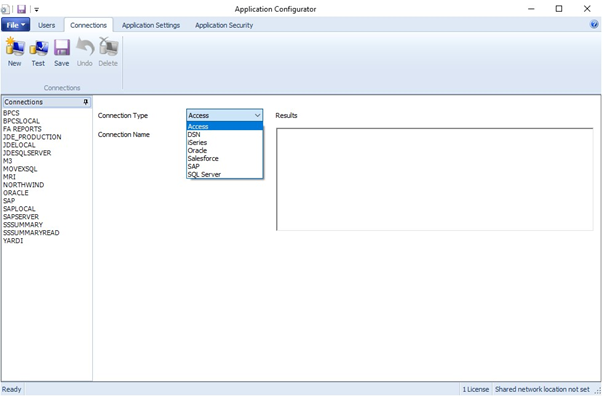Pick SQL Server connection type
Image resolution: width=602 pixels, height=396 pixels.
(x=225, y=174)
